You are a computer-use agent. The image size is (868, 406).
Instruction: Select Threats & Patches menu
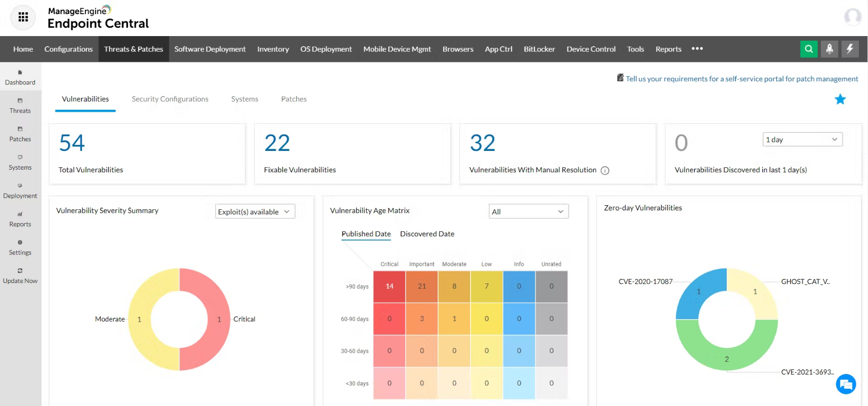134,49
